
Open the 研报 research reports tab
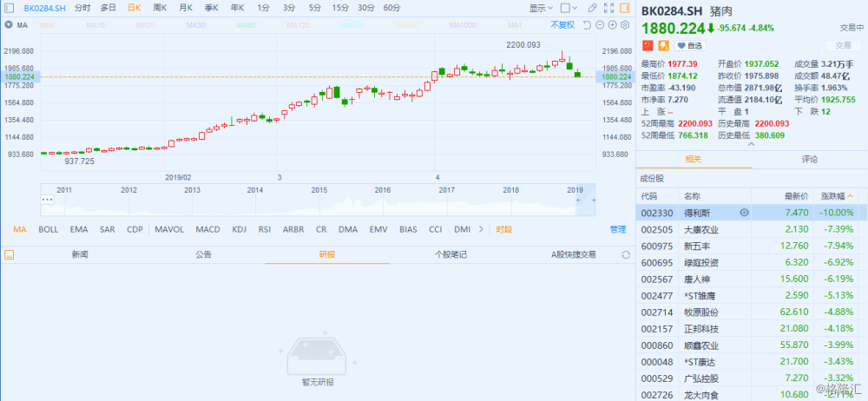coord(326,255)
